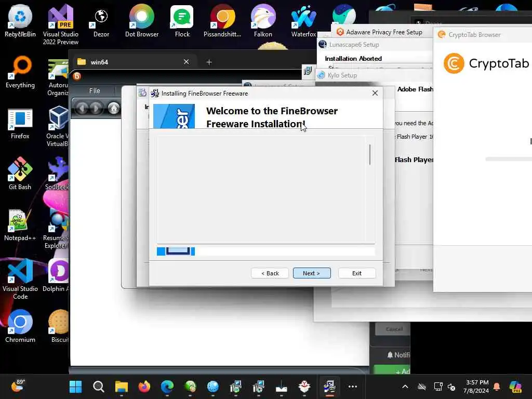The width and height of the screenshot is (532, 399).
Task: Add a new tab next to win64
Action: (209, 62)
